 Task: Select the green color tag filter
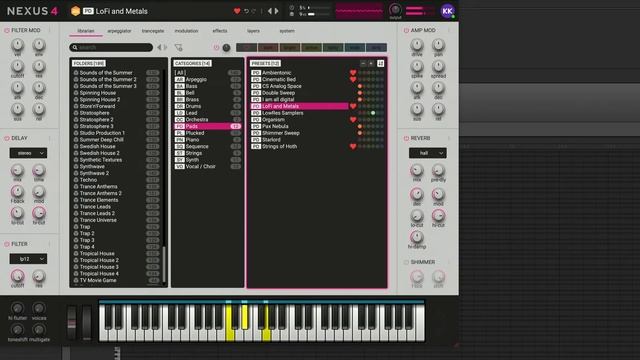pyautogui.click(x=333, y=48)
